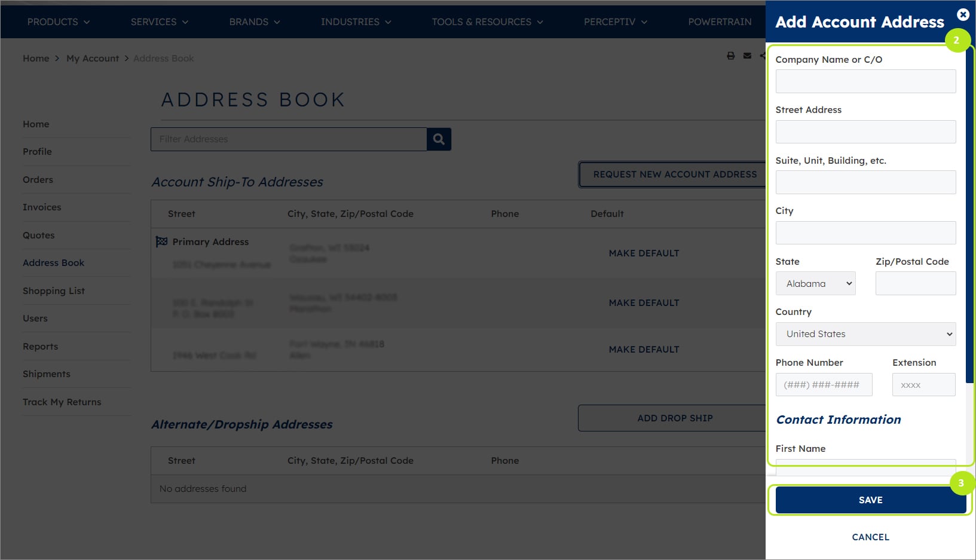Click the Primary Address label
This screenshot has width=976, height=560.
click(x=210, y=242)
